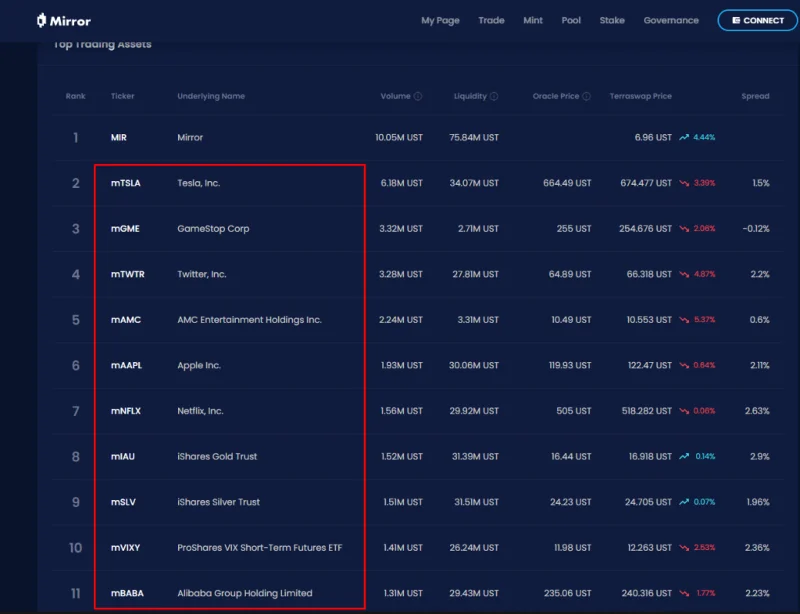Select the mTSLA ticker
800x614 pixels.
[126, 183]
